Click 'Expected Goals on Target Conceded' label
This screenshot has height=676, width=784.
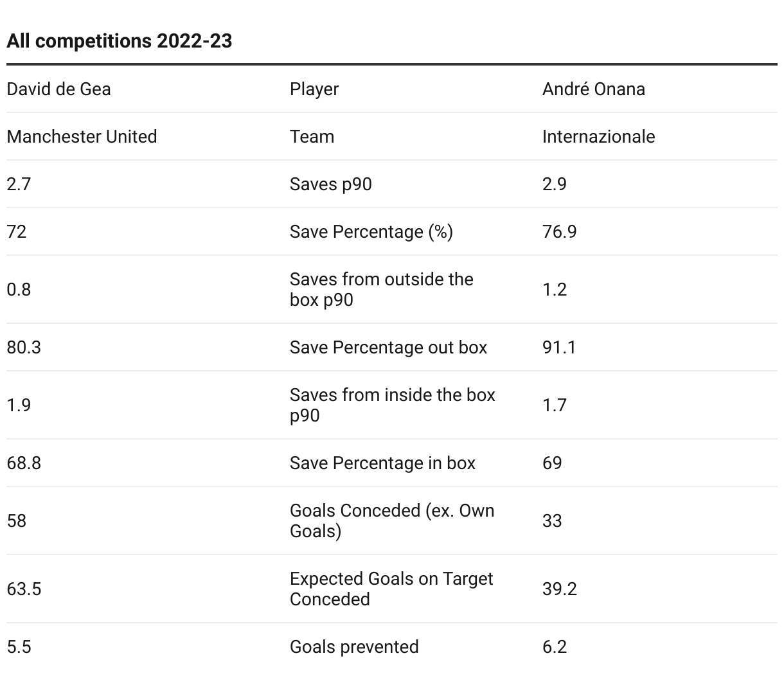391,589
